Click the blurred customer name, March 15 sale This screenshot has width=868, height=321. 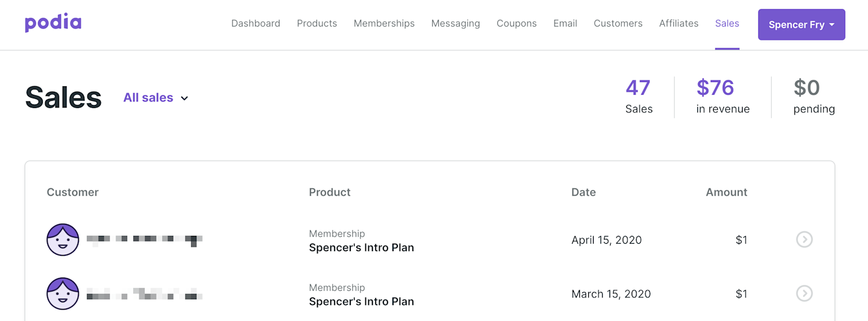click(x=144, y=294)
